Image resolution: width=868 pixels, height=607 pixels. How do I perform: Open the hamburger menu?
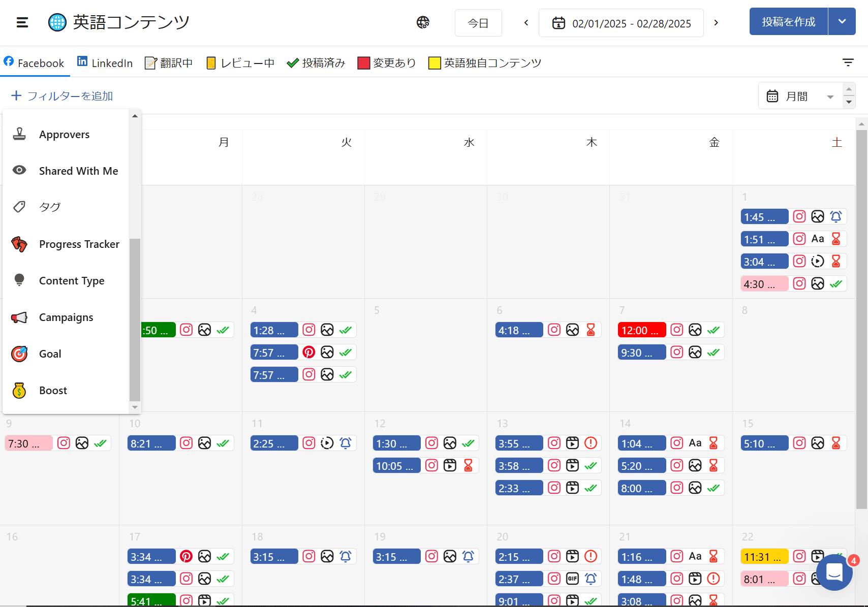click(x=22, y=22)
